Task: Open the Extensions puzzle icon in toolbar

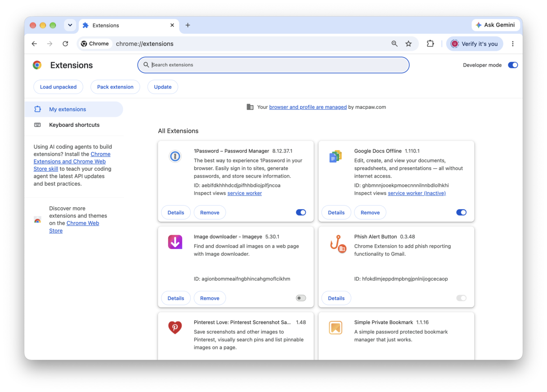Action: click(x=430, y=44)
